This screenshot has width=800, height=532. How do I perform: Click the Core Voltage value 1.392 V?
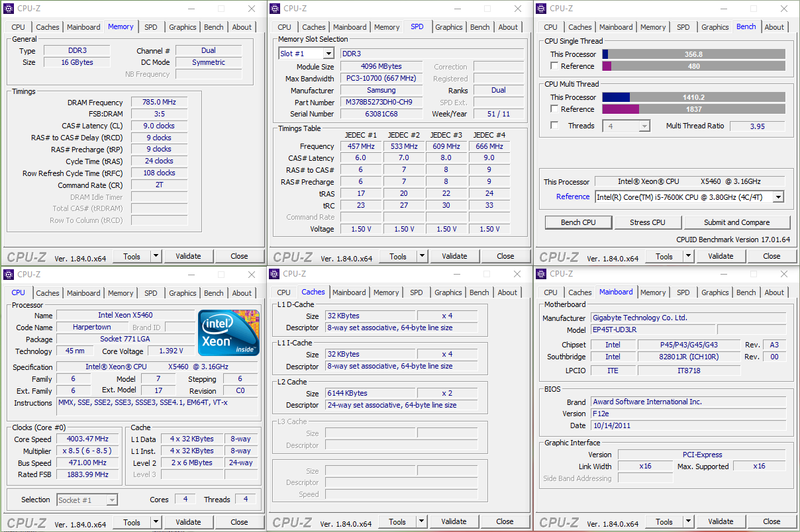171,351
